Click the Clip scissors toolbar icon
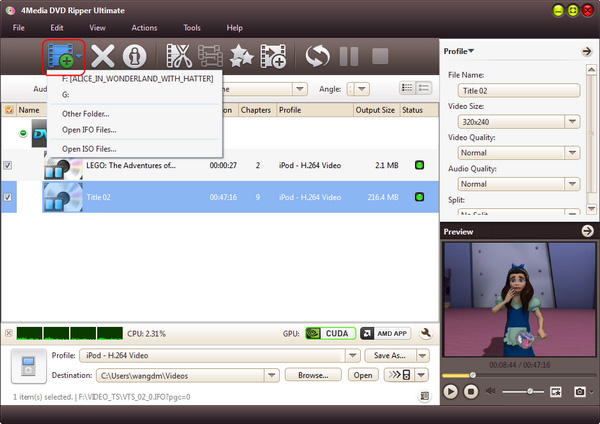Viewport: 600px width, 424px height. [180, 57]
